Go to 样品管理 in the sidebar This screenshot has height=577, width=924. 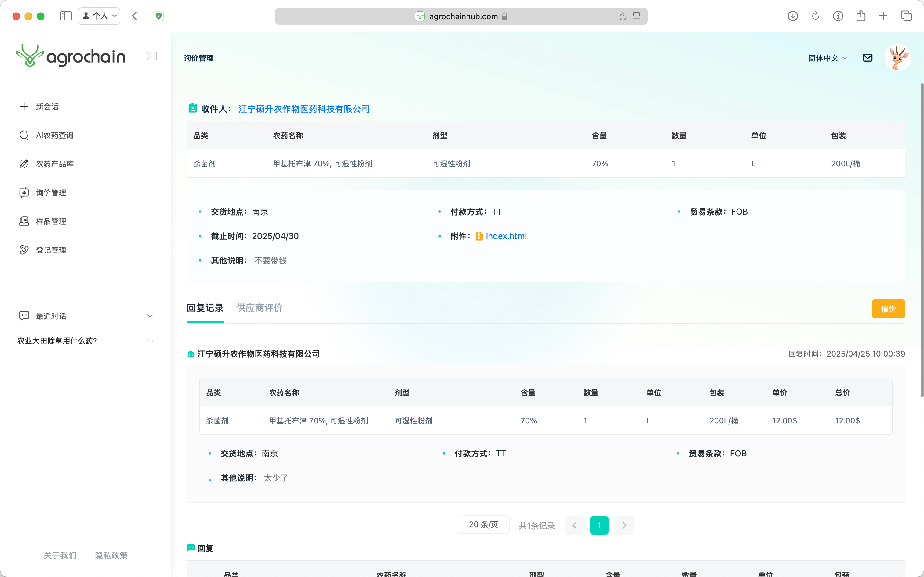(51, 221)
